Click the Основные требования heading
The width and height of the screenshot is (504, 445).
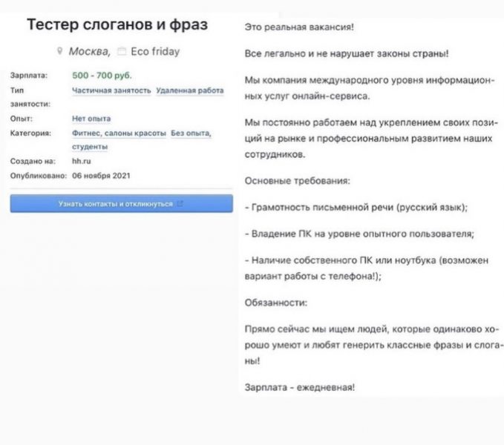click(297, 181)
